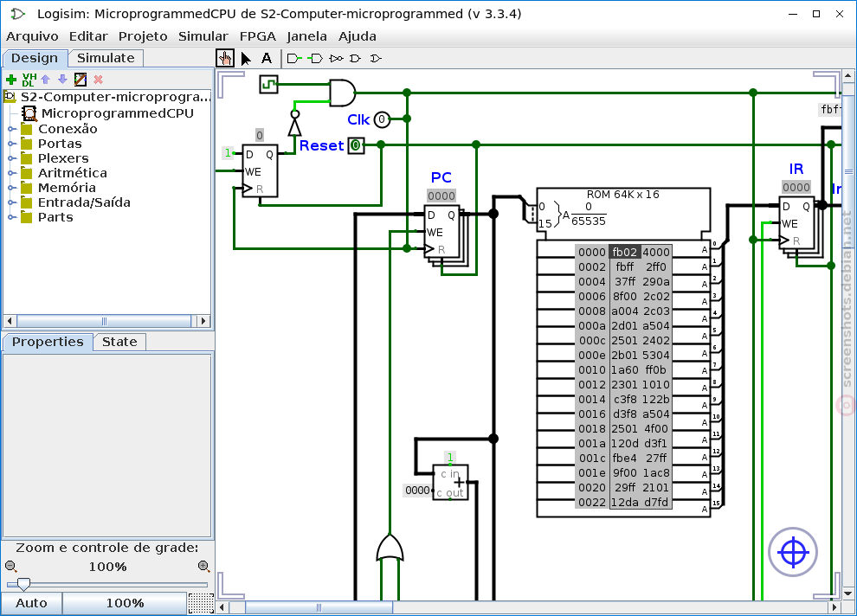Expand the Conexão library folder

[x=11, y=130]
